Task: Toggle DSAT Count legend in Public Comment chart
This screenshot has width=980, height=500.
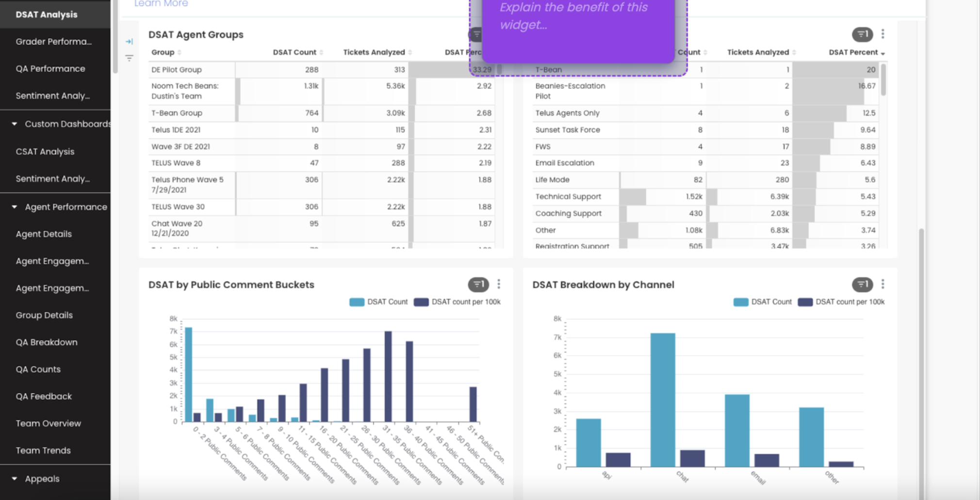Action: click(378, 302)
